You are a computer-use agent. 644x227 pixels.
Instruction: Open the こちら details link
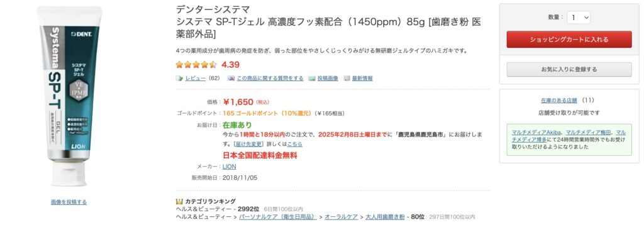point(294,144)
